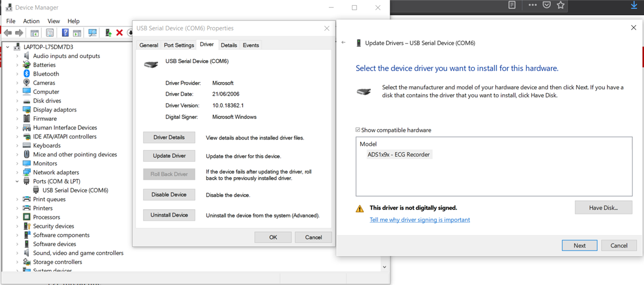Click the back arrow in Update Drivers

(343, 43)
